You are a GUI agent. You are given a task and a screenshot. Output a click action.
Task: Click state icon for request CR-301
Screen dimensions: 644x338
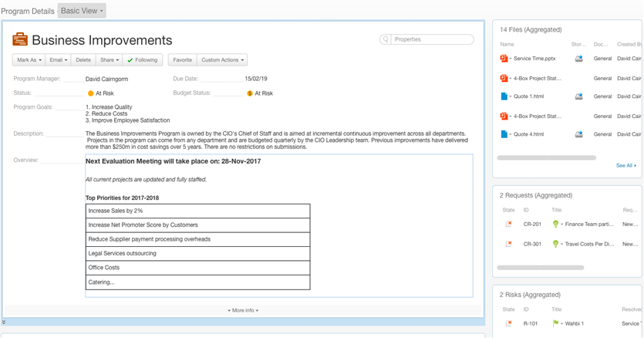point(509,244)
